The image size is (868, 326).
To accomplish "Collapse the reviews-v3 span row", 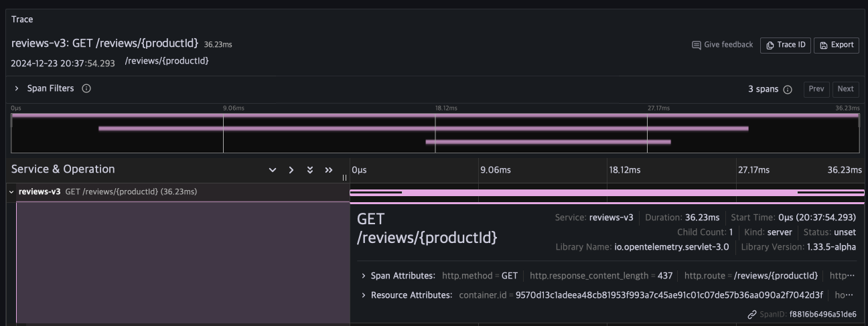I will [11, 192].
